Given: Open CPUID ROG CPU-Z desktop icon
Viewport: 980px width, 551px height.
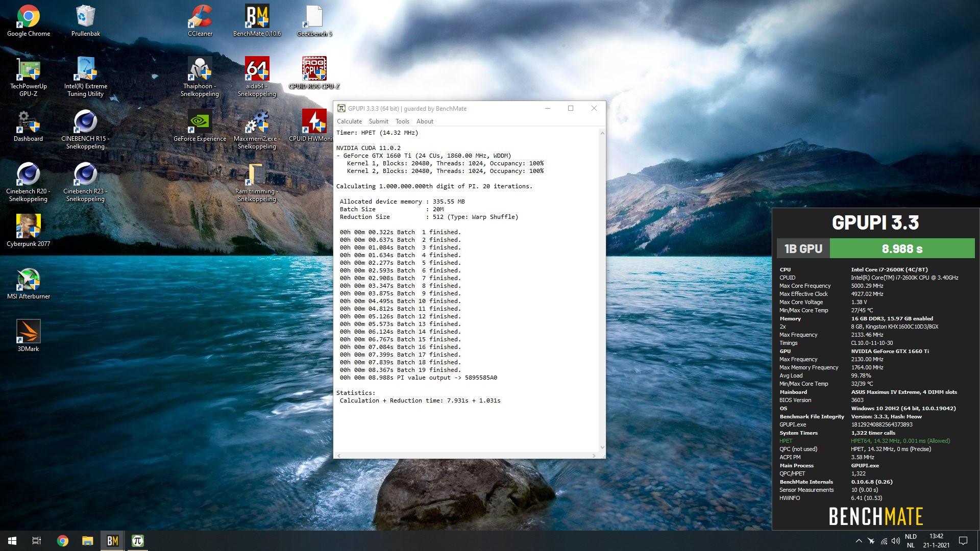Looking at the screenshot, I should click(314, 73).
